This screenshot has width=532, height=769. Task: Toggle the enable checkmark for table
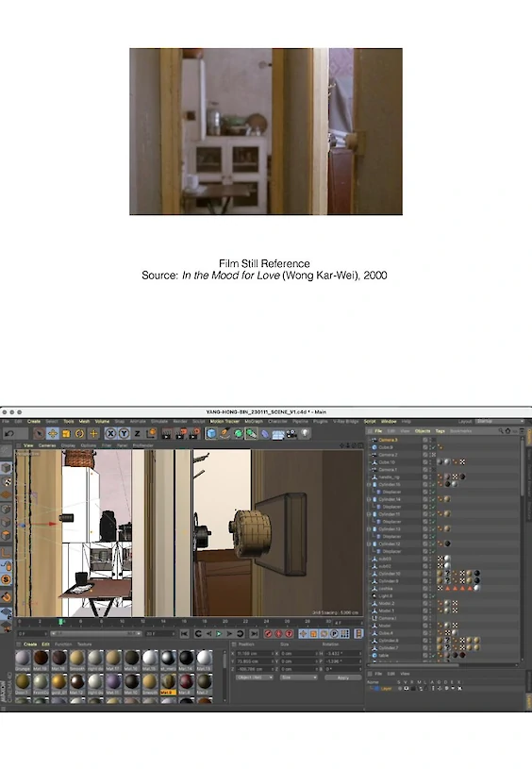[x=433, y=655]
